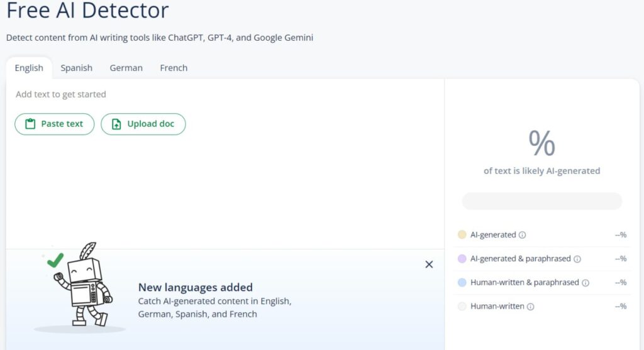Close the New languages added banner
This screenshot has width=644, height=350.
[429, 265]
